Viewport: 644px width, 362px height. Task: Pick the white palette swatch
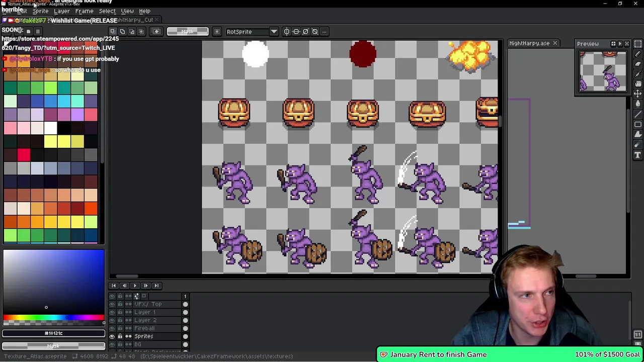coord(50,128)
